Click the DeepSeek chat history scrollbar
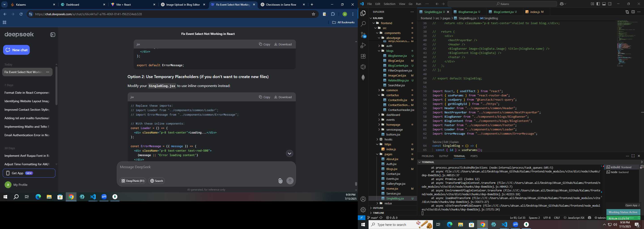Screen dimensions: 644x229 56,86
